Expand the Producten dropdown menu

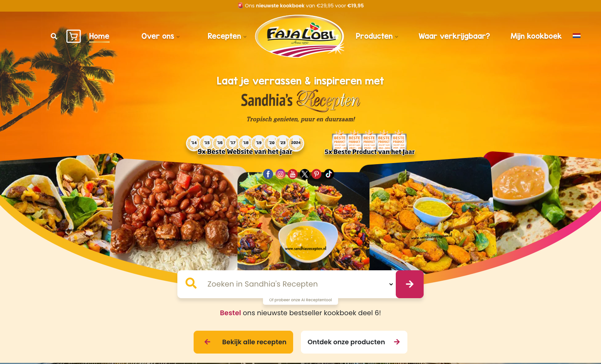click(377, 36)
